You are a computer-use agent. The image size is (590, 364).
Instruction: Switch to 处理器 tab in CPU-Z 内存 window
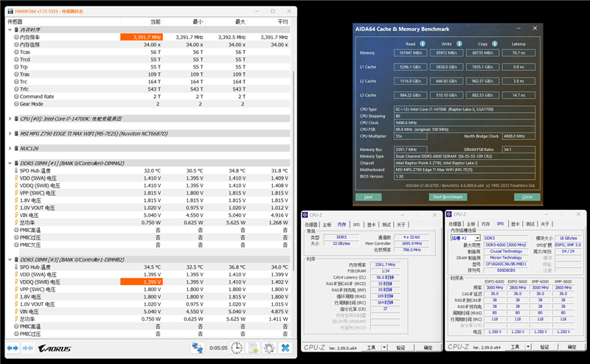(311, 225)
